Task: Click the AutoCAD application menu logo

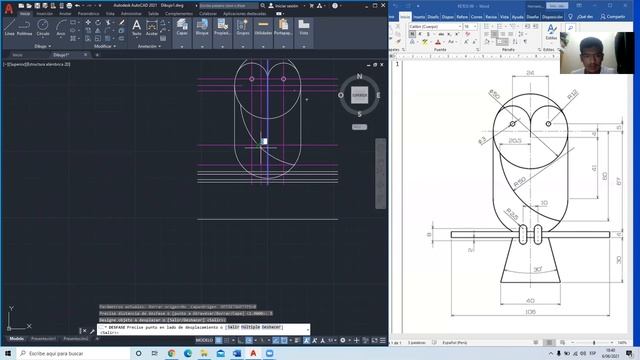Action: coord(9,9)
